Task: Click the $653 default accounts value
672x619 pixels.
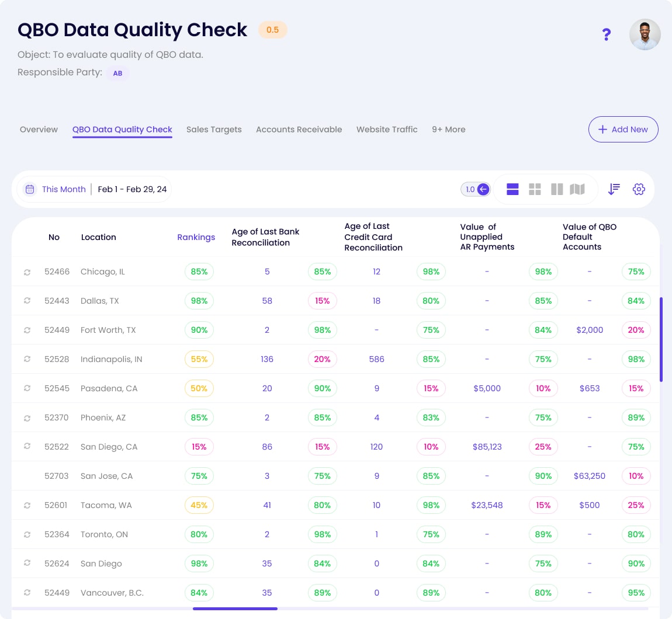Action: (x=589, y=388)
